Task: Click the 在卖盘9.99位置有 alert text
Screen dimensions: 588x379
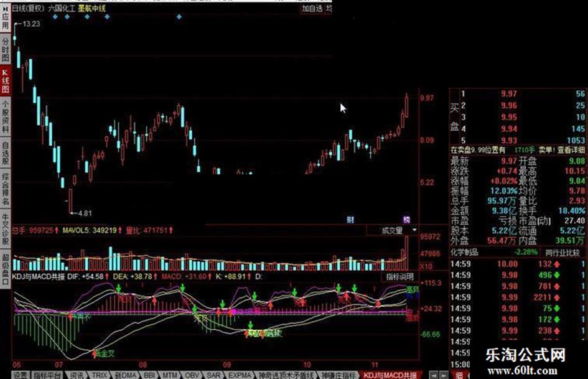Action: (x=478, y=150)
